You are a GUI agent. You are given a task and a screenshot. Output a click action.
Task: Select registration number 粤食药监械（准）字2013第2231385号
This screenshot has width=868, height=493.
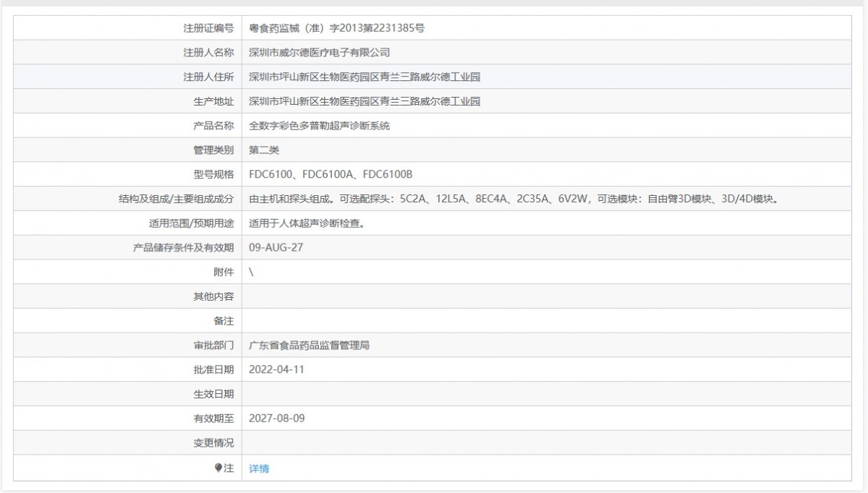tap(336, 28)
